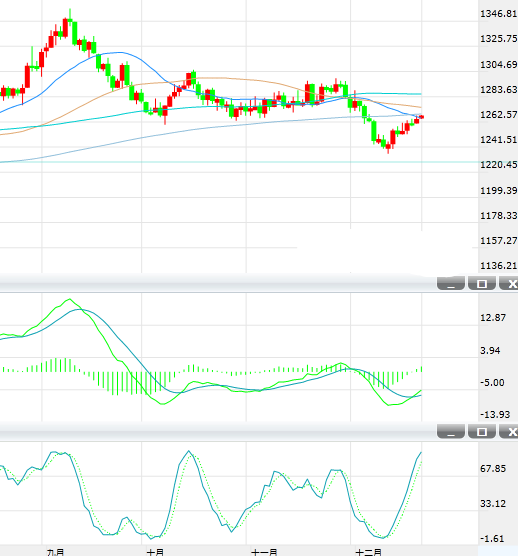
Task: Click the -1.61 value on oscillator scale
Action: pyautogui.click(x=492, y=539)
